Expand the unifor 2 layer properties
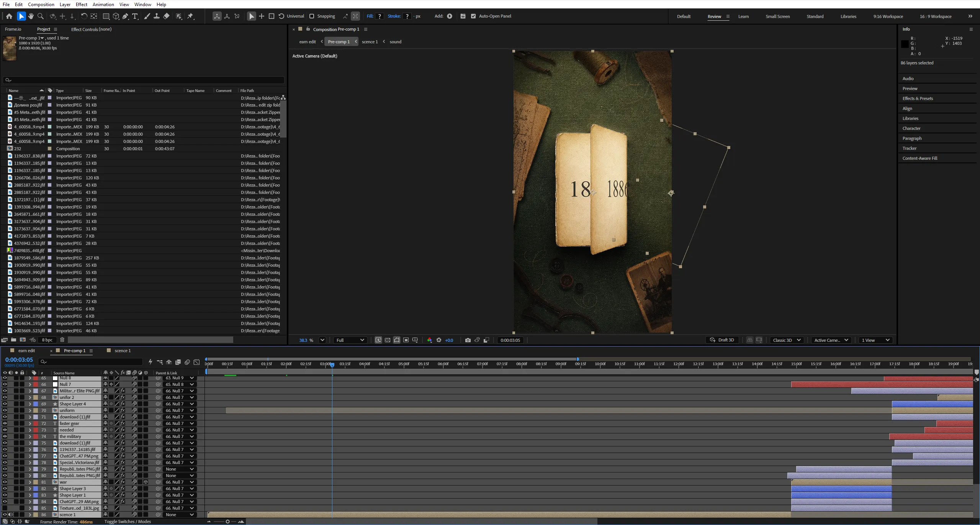 tap(30, 397)
